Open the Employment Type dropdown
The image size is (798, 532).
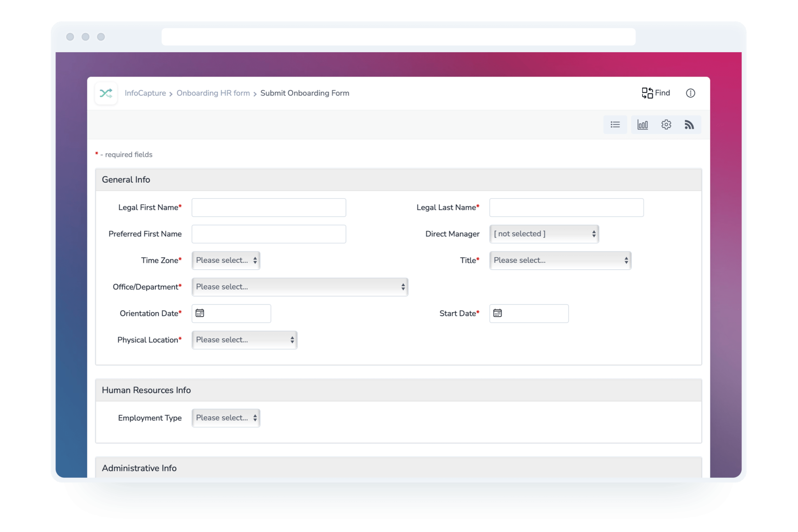[x=226, y=417]
